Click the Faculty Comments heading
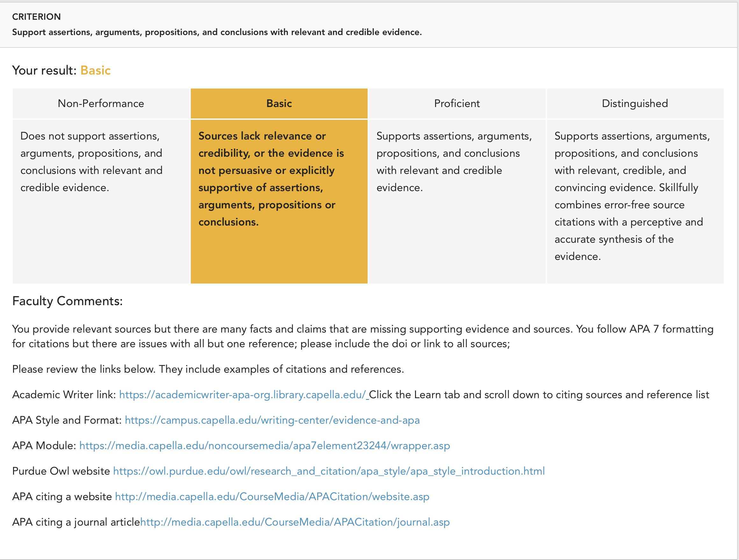Image resolution: width=739 pixels, height=560 pixels. point(68,301)
